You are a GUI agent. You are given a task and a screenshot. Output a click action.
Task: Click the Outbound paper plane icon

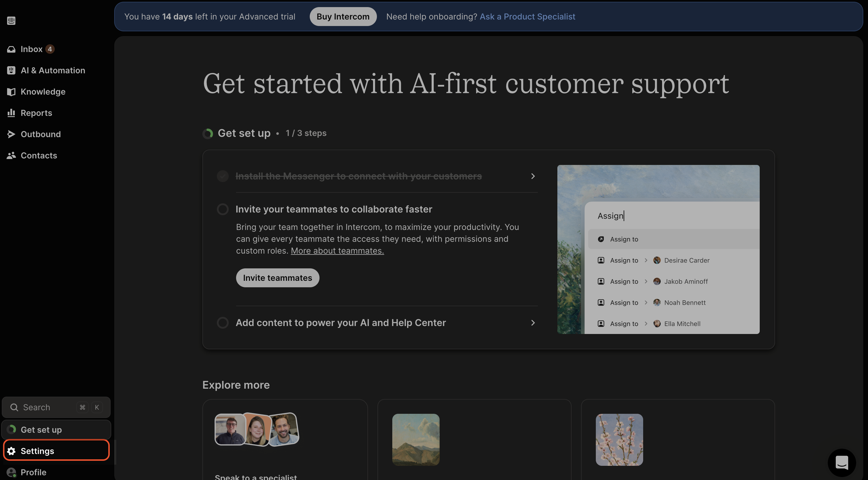coord(11,134)
